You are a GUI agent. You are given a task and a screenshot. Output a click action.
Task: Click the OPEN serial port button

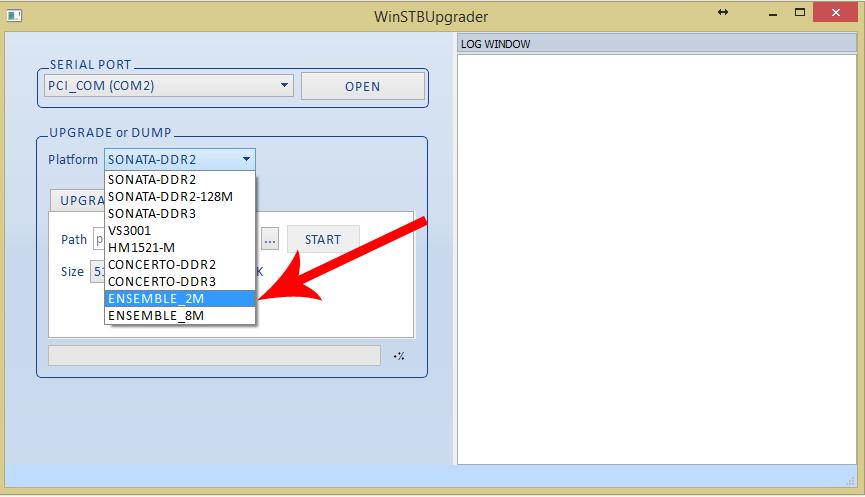tap(362, 87)
